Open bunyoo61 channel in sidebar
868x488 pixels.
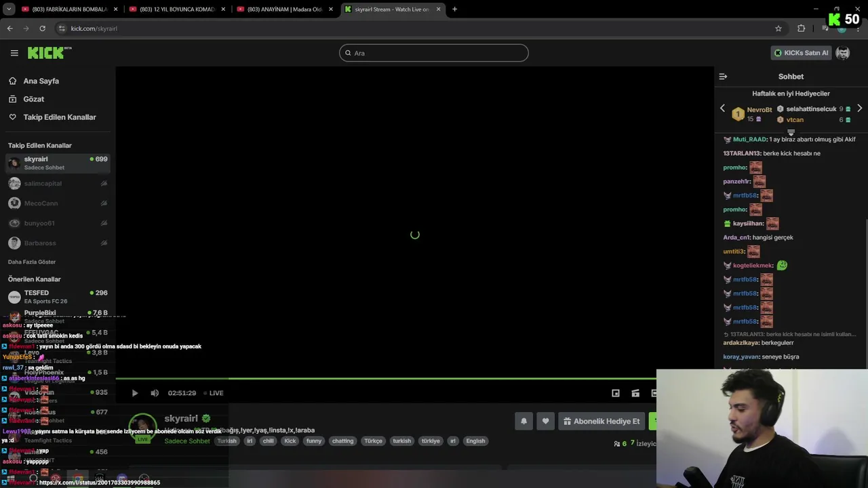coord(58,223)
